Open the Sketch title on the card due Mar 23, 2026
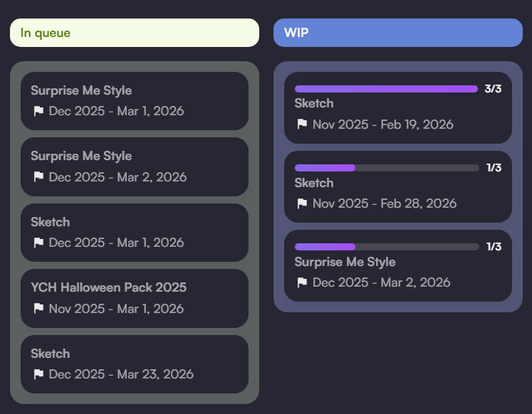The width and height of the screenshot is (532, 414). 51,354
